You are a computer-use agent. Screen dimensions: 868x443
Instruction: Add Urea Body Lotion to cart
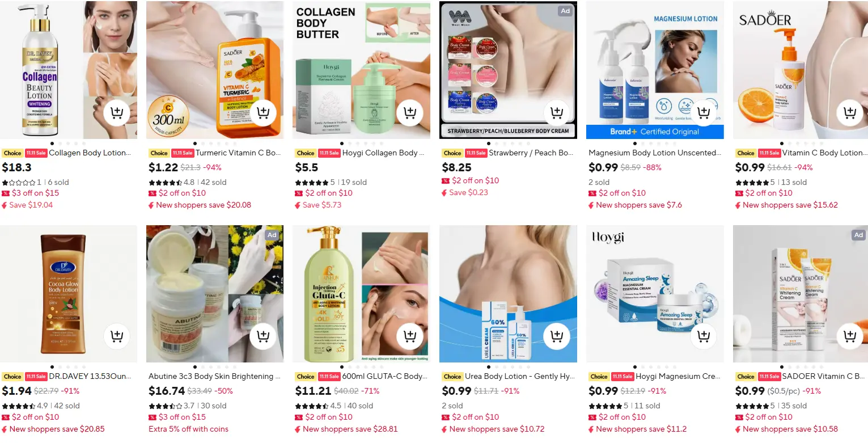pos(557,336)
